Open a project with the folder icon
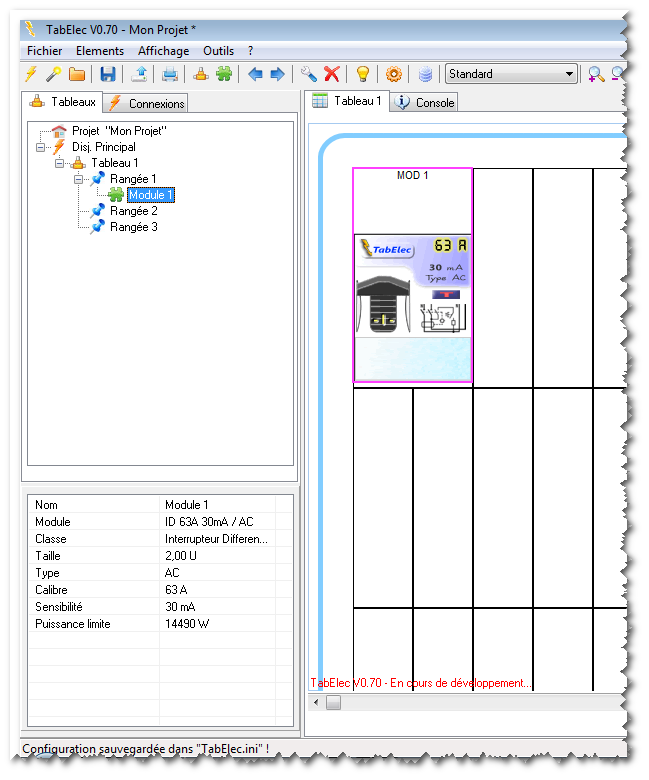Viewport: 649px width, 780px height. (x=77, y=74)
